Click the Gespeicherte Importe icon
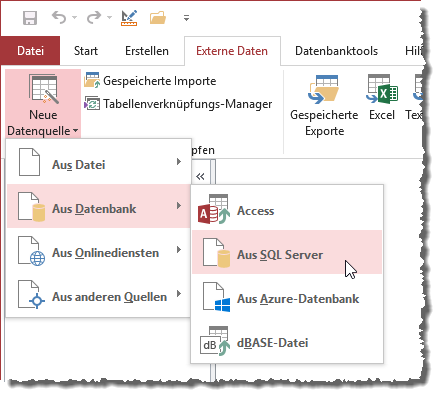 pos(92,80)
